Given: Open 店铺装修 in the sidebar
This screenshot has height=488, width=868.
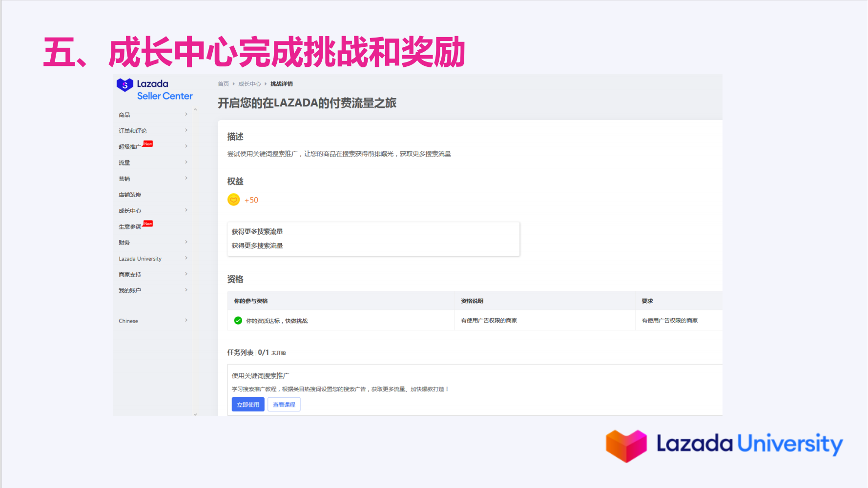Looking at the screenshot, I should [130, 195].
